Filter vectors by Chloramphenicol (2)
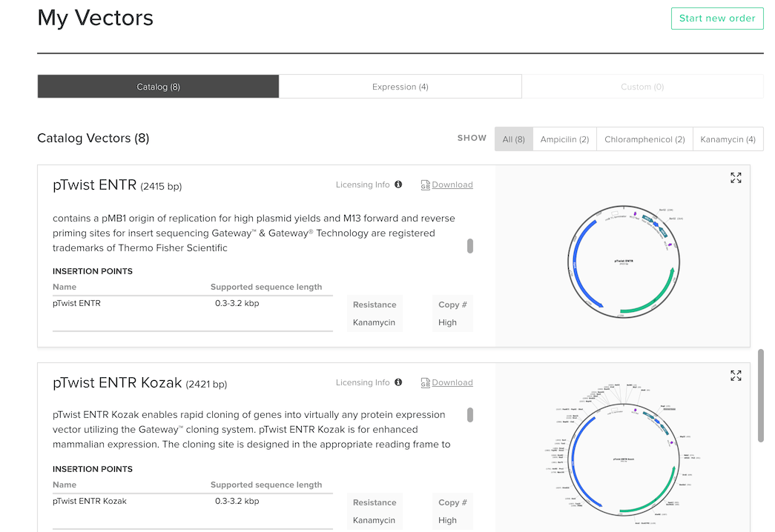Image resolution: width=775 pixels, height=532 pixels. (644, 139)
